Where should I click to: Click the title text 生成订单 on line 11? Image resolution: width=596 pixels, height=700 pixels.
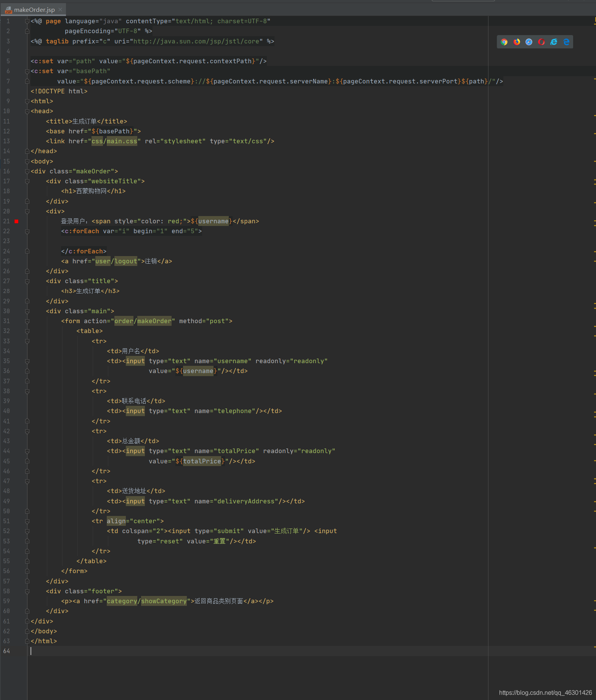click(x=85, y=121)
